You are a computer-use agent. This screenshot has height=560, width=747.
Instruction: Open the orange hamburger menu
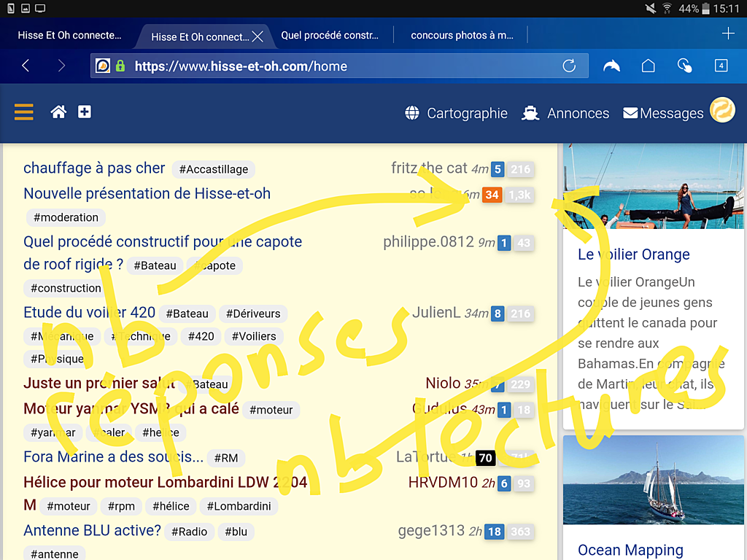pos(24,112)
